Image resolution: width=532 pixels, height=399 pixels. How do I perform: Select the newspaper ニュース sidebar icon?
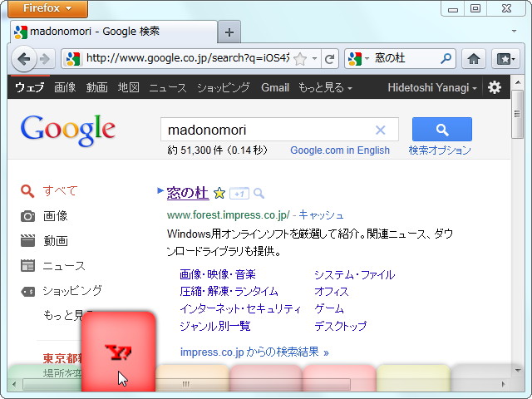click(x=27, y=266)
